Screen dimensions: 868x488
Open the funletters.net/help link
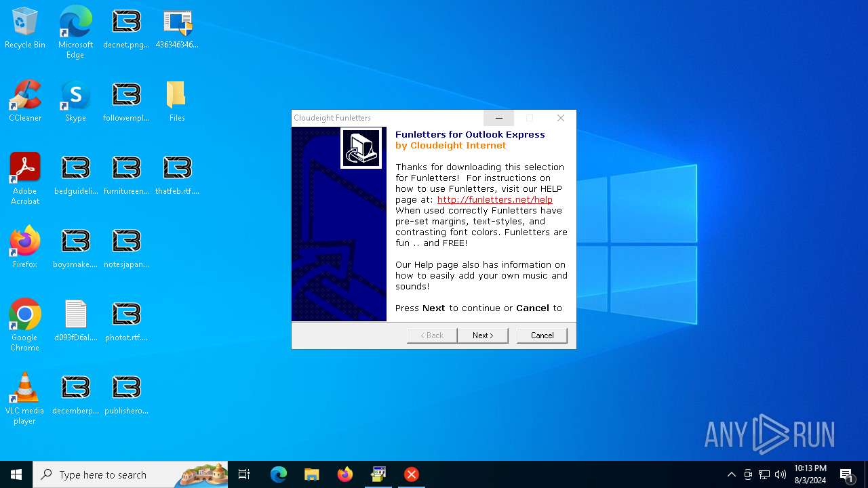point(494,199)
